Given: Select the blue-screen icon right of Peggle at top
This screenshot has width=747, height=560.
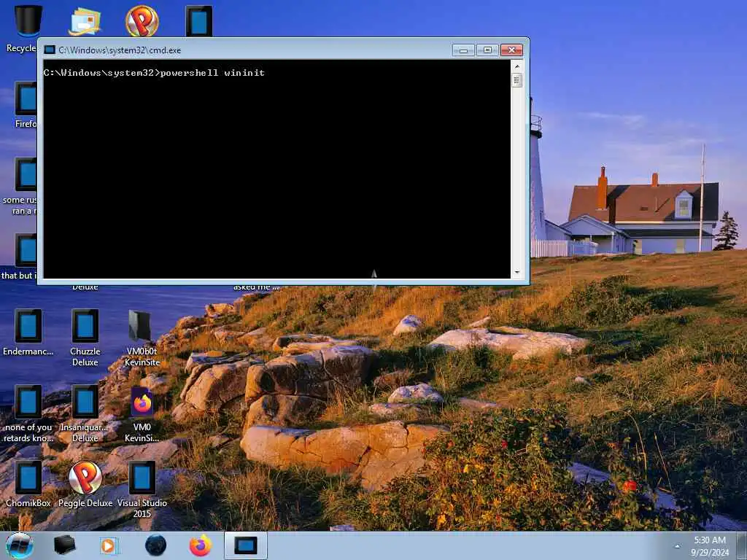Looking at the screenshot, I should pos(199,21).
